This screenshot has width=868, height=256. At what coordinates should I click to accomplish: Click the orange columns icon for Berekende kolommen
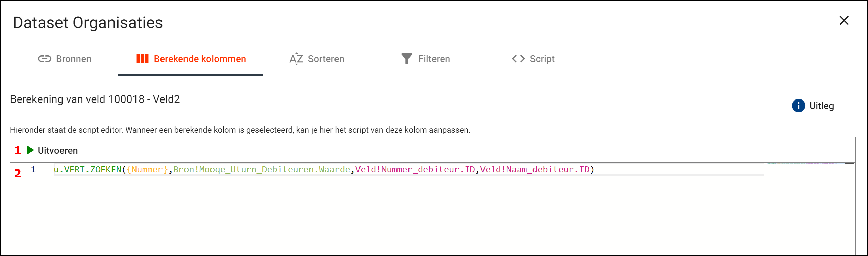pos(142,59)
